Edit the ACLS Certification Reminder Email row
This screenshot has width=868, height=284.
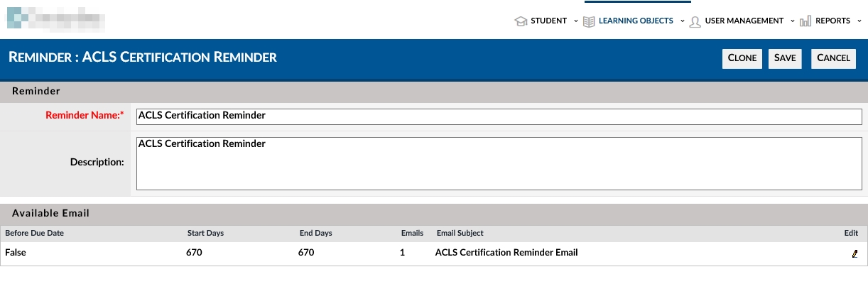click(855, 253)
